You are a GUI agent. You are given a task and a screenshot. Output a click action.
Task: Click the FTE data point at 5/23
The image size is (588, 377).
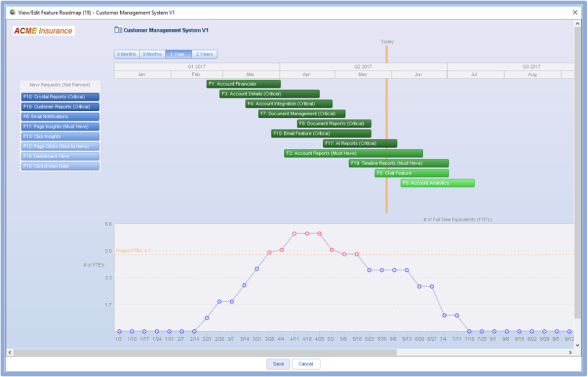coord(369,270)
